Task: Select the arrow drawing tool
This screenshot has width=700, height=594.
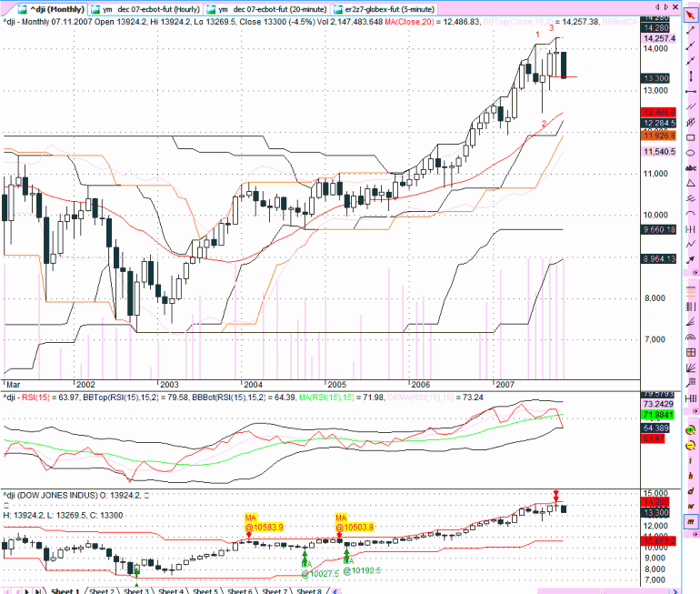Action: 691,259
